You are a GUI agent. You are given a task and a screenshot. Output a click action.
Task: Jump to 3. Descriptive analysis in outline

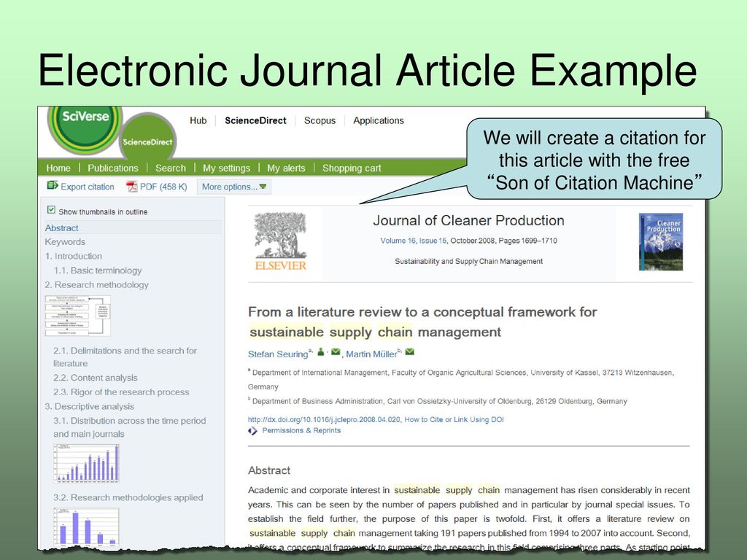point(90,407)
